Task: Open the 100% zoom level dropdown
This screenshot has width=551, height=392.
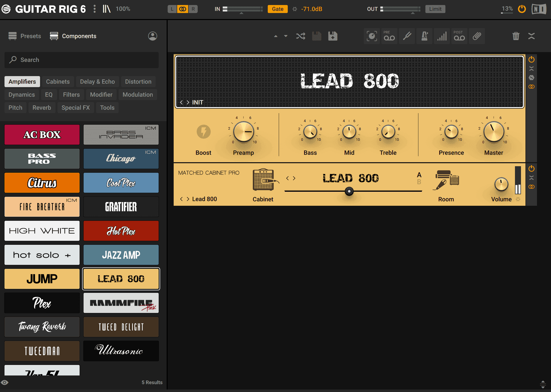Action: click(x=123, y=9)
